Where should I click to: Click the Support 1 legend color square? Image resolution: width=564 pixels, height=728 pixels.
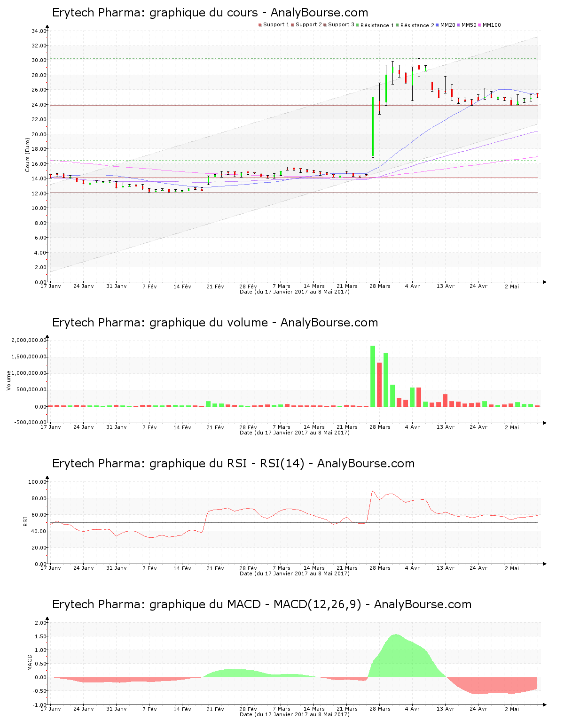coord(260,25)
